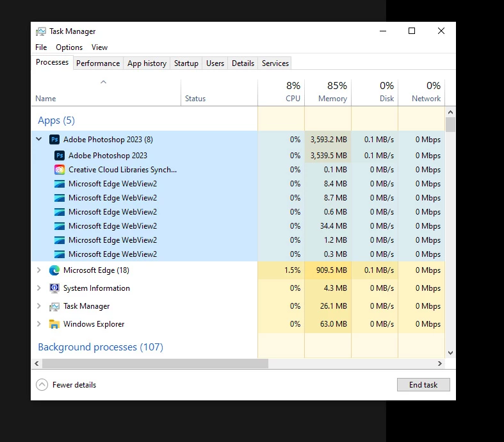The image size is (504, 442).
Task: Click the 26.1 MB Task Manager memory cell
Action: click(x=328, y=306)
